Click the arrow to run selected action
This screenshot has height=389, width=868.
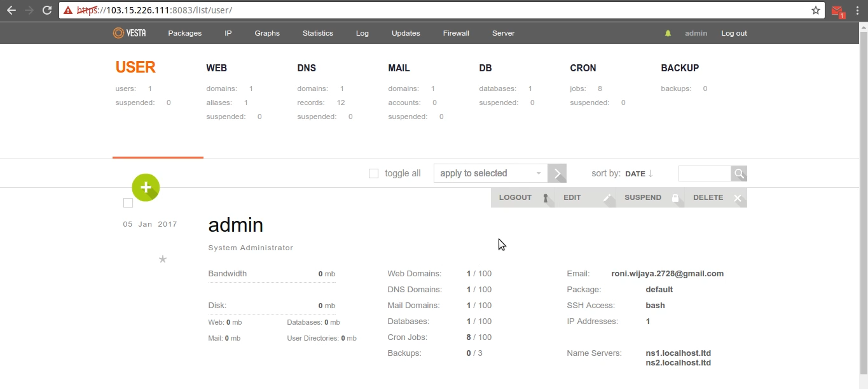[x=556, y=173]
